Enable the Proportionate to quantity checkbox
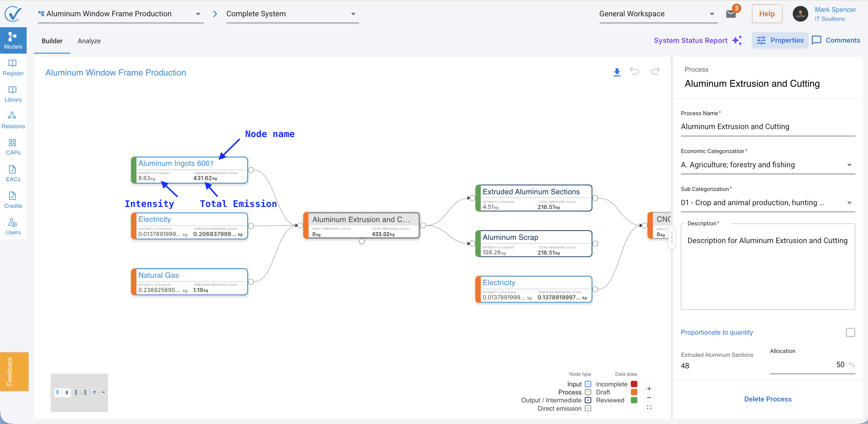The height and width of the screenshot is (424, 868). pos(850,332)
